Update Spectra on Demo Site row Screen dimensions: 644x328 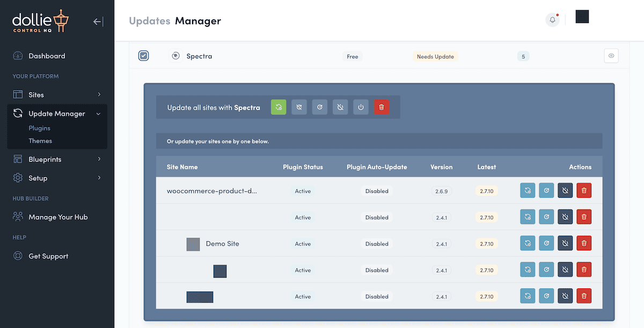528,243
